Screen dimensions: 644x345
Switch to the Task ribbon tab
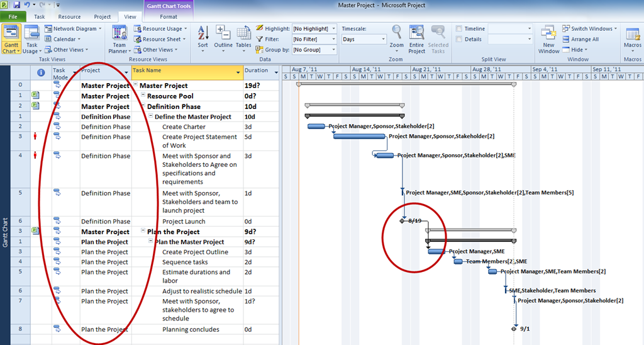coord(40,17)
